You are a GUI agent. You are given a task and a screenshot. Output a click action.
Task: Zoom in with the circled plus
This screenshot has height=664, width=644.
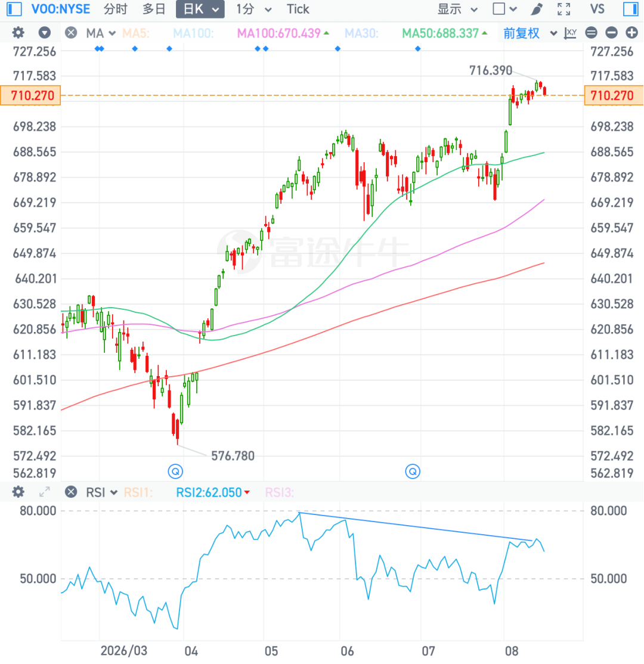click(x=631, y=33)
